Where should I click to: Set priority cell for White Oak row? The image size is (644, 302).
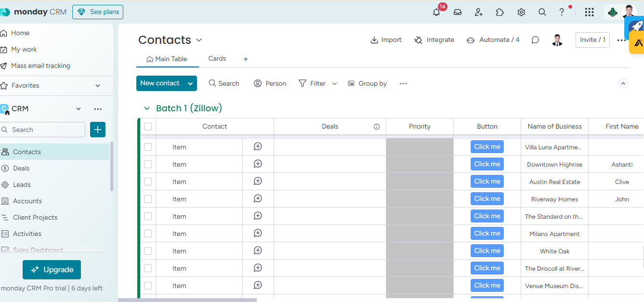(x=420, y=251)
